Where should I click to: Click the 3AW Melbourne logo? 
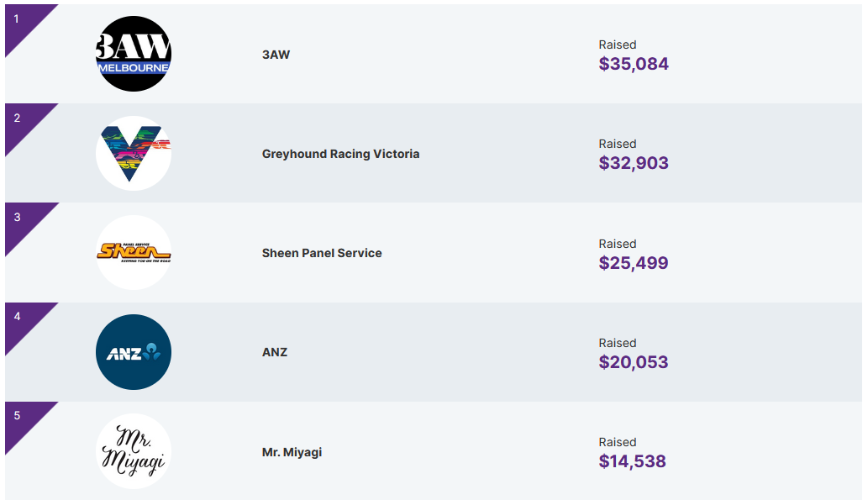tap(134, 54)
